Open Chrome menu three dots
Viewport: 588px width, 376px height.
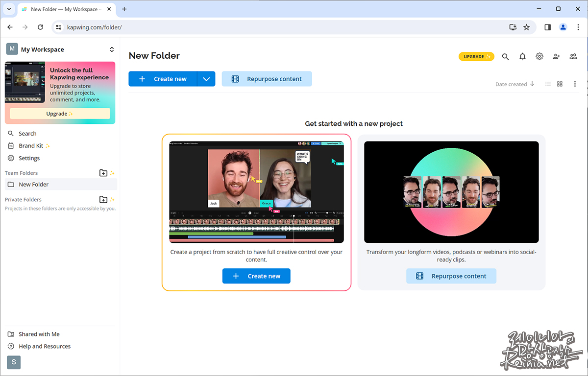pos(578,27)
